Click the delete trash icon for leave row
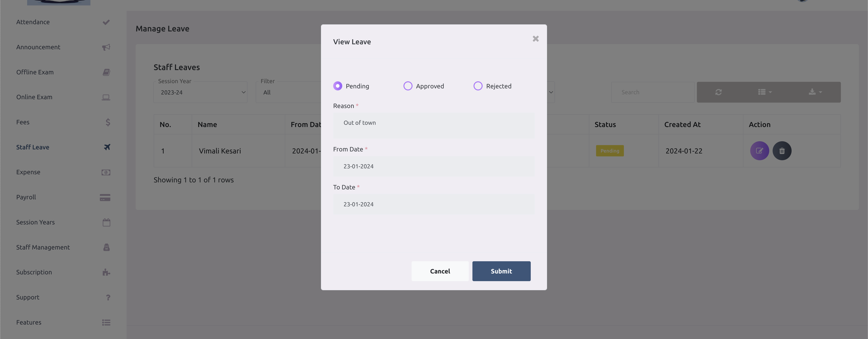The width and height of the screenshot is (868, 339). (x=782, y=151)
